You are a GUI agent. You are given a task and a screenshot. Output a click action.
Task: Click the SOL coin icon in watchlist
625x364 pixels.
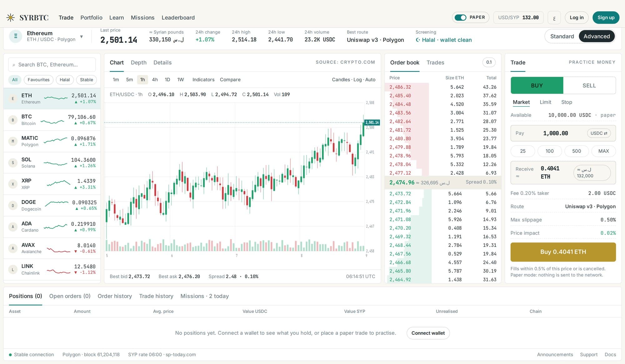click(13, 163)
